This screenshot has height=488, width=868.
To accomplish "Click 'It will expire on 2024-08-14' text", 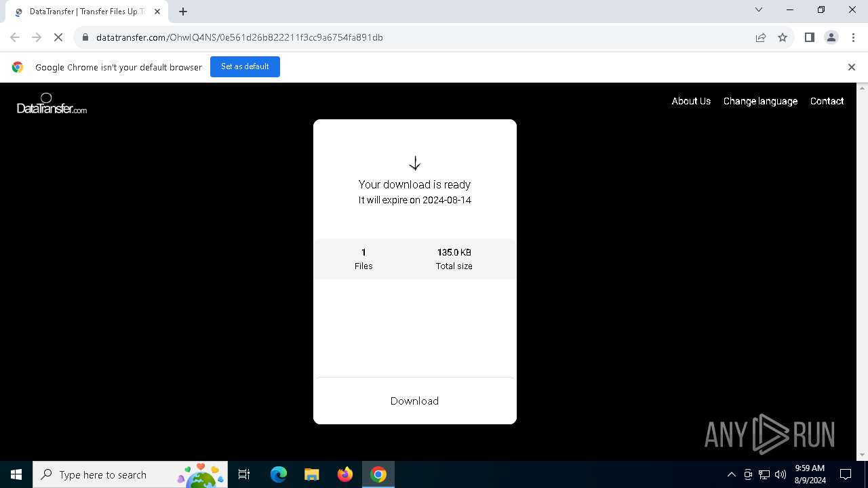I will click(x=415, y=200).
